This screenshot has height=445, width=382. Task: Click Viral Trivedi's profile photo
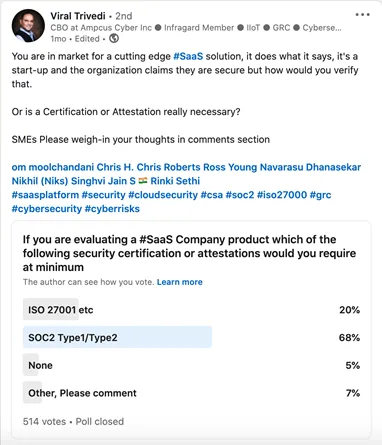click(28, 26)
